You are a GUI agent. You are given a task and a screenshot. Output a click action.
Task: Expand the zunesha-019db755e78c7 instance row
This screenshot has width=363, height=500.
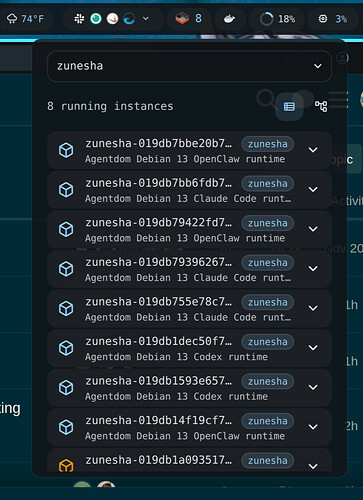313,308
